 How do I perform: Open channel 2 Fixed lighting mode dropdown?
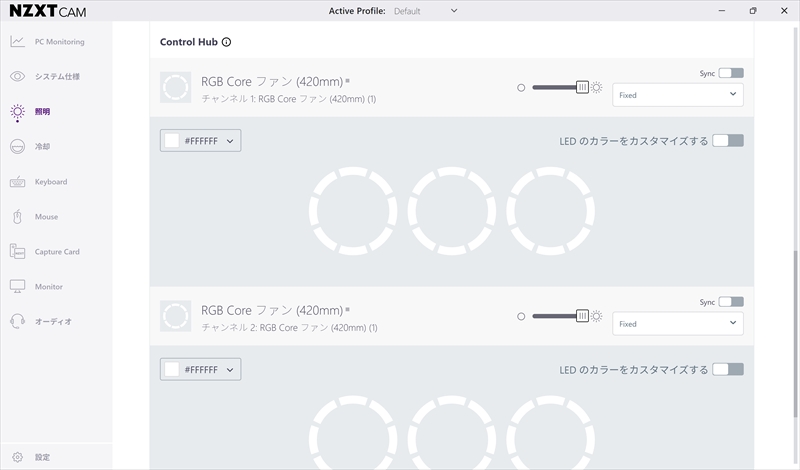pos(678,324)
